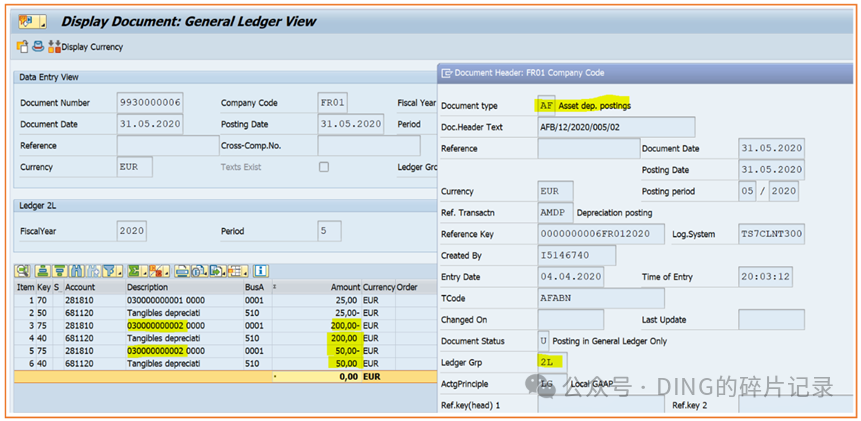861x421 pixels.
Task: Sort the line items in descending order
Action: pos(59,271)
